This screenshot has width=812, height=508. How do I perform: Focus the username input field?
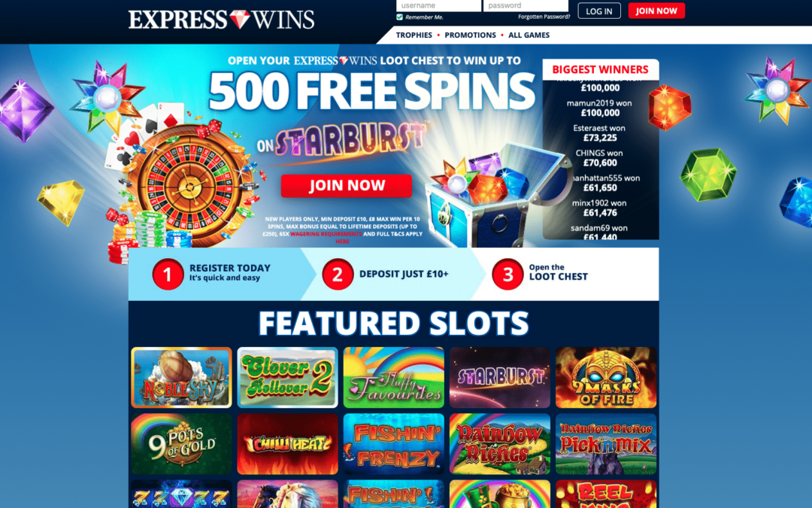pos(438,6)
